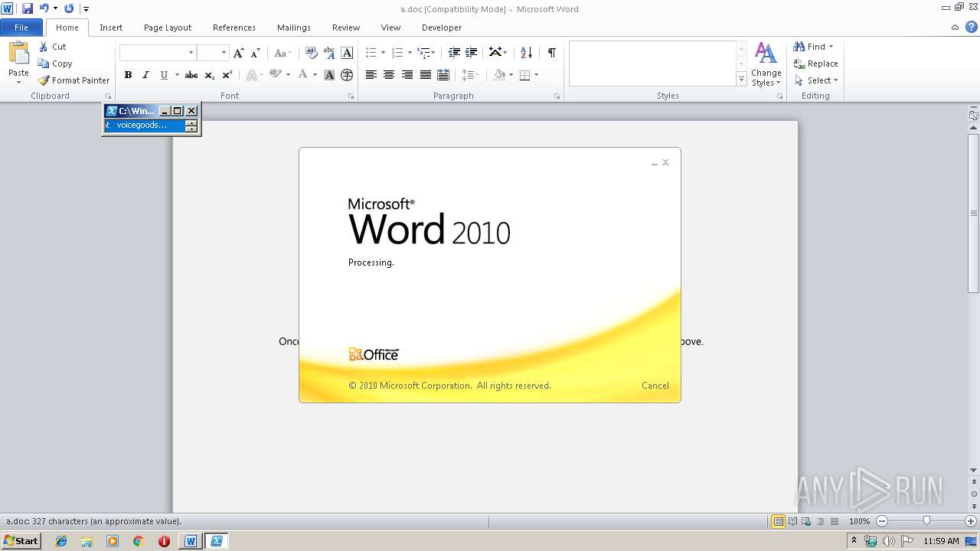Toggle Underline formatting

click(x=164, y=75)
